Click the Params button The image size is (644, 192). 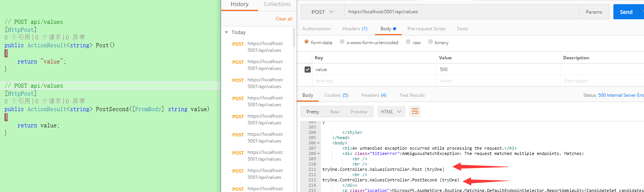594,12
